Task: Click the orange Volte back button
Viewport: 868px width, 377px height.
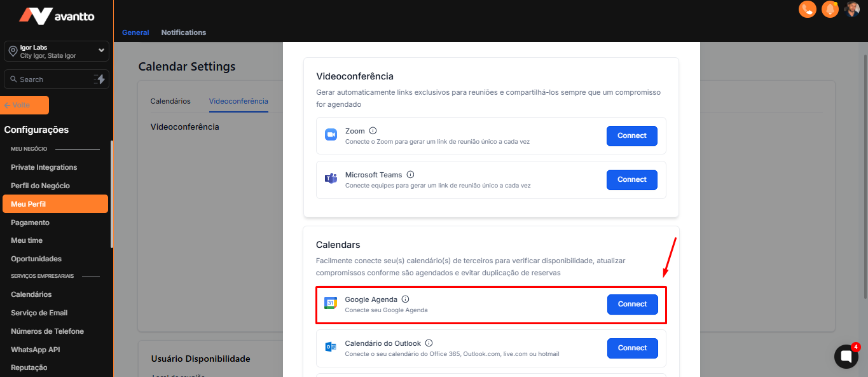Action: click(25, 106)
